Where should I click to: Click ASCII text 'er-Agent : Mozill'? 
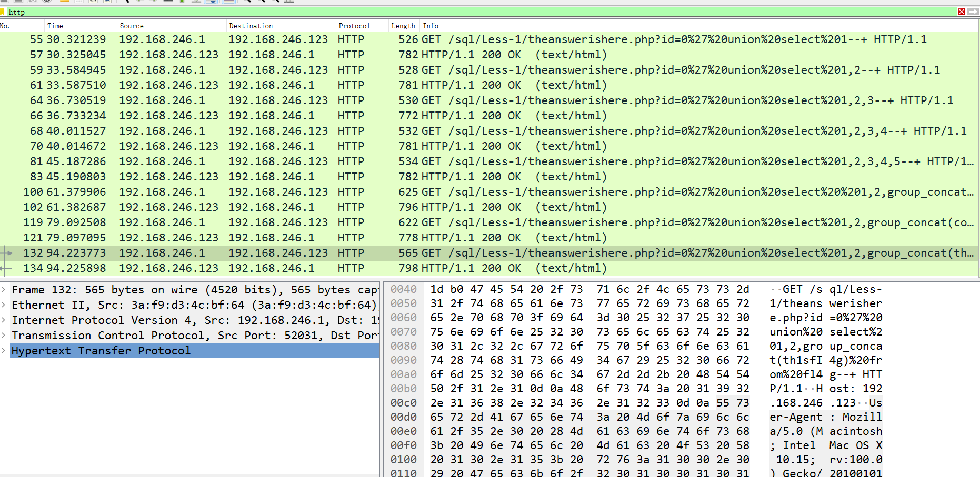pyautogui.click(x=826, y=417)
